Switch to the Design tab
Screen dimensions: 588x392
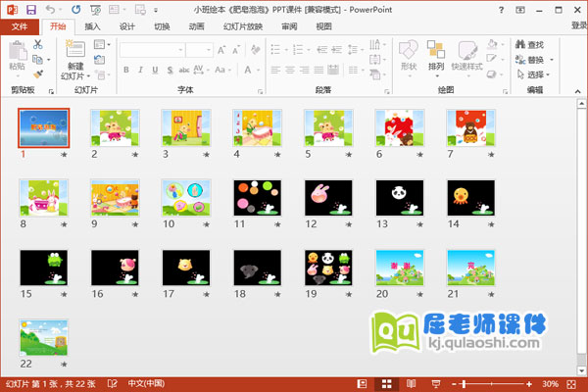127,26
